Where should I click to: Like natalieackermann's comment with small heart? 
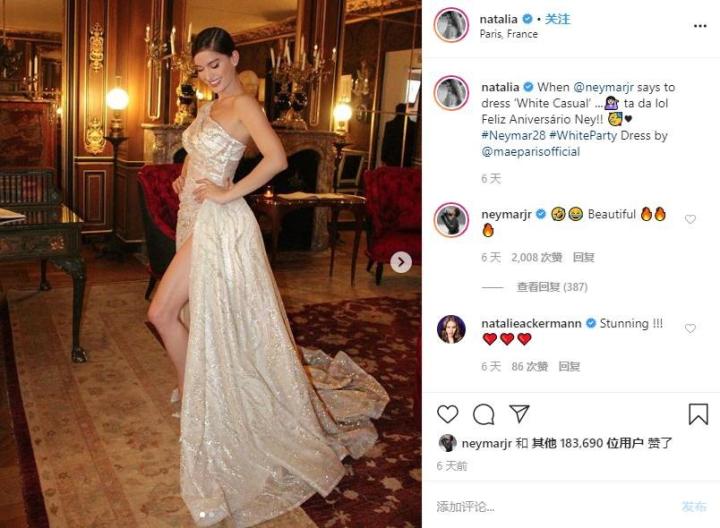pyautogui.click(x=690, y=328)
